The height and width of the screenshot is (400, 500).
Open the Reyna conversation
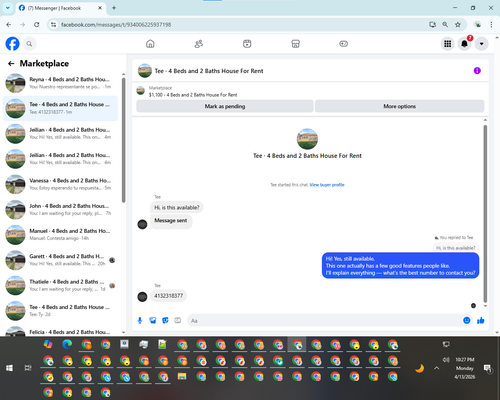(60, 83)
